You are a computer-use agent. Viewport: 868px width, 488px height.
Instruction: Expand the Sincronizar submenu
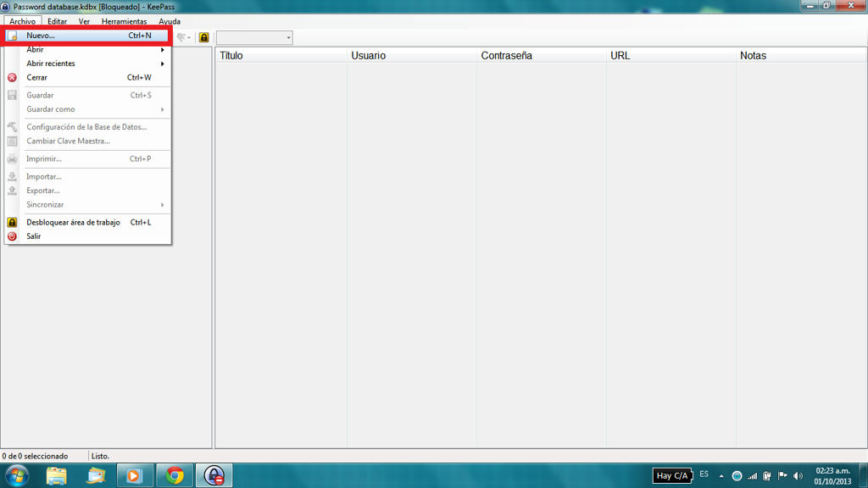(88, 205)
